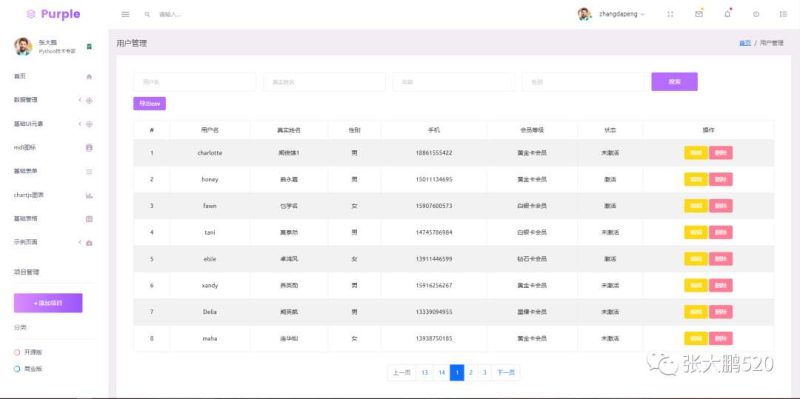Image resolution: width=800 pixels, height=399 pixels.
Task: Click yellow edit button in charlotte row
Action: pos(696,153)
